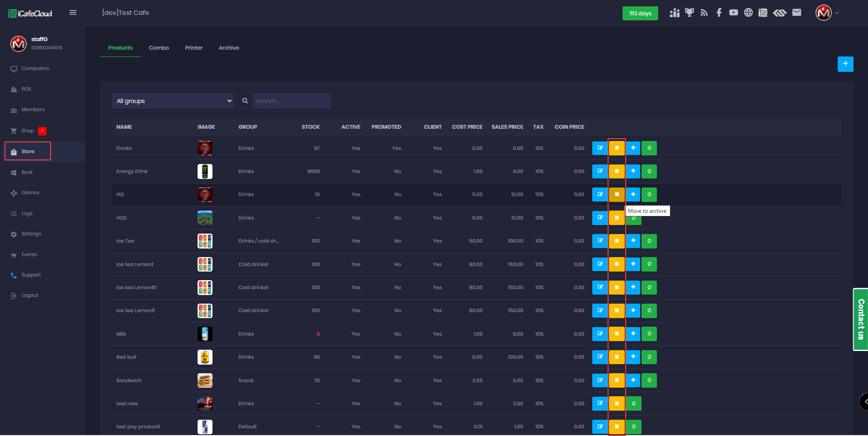This screenshot has width=868, height=436.
Task: Open the YouTube icon in header
Action: pyautogui.click(x=733, y=13)
